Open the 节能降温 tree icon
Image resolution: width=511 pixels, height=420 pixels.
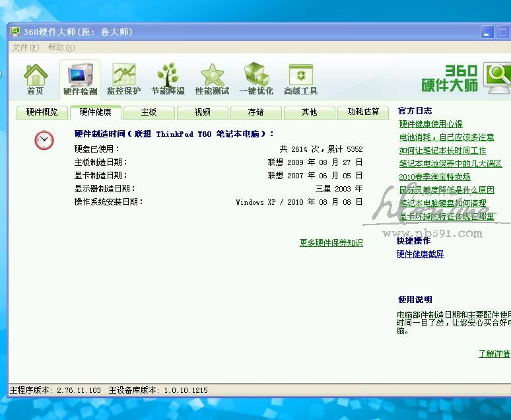click(168, 79)
